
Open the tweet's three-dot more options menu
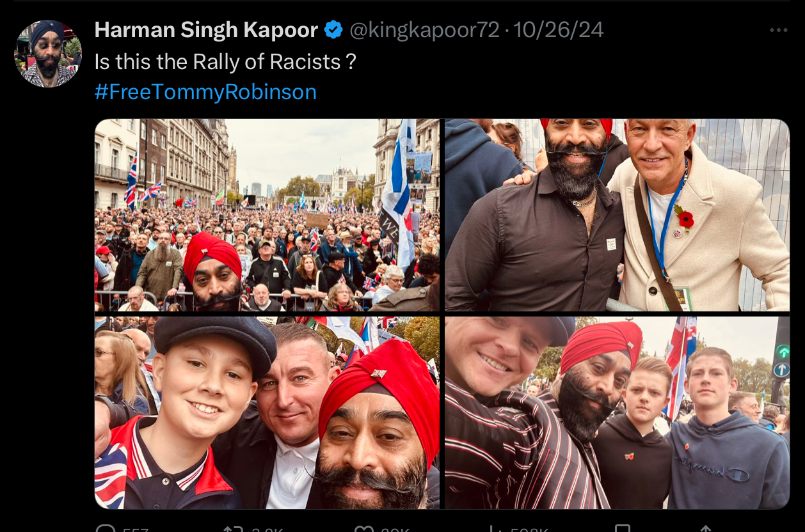pyautogui.click(x=778, y=30)
